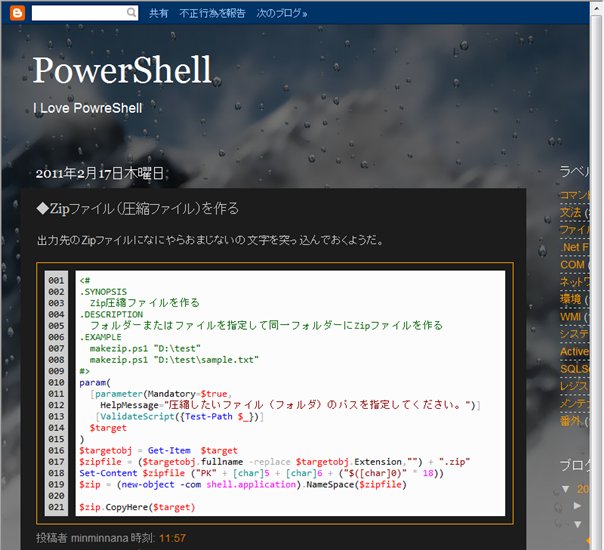Open the WMI label link

(x=570, y=317)
